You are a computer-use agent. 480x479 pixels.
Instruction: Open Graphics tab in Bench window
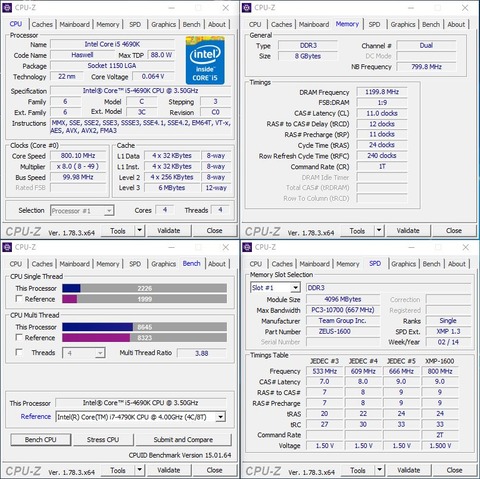click(163, 264)
